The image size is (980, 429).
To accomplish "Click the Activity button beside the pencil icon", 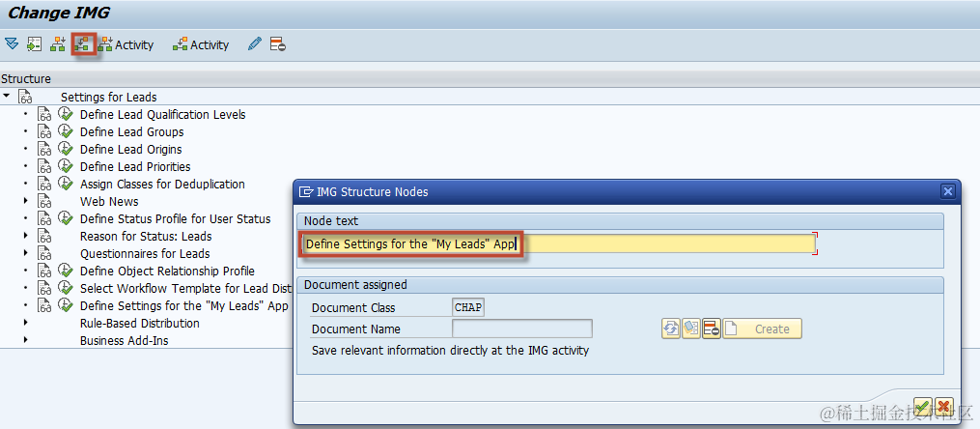I will point(201,44).
